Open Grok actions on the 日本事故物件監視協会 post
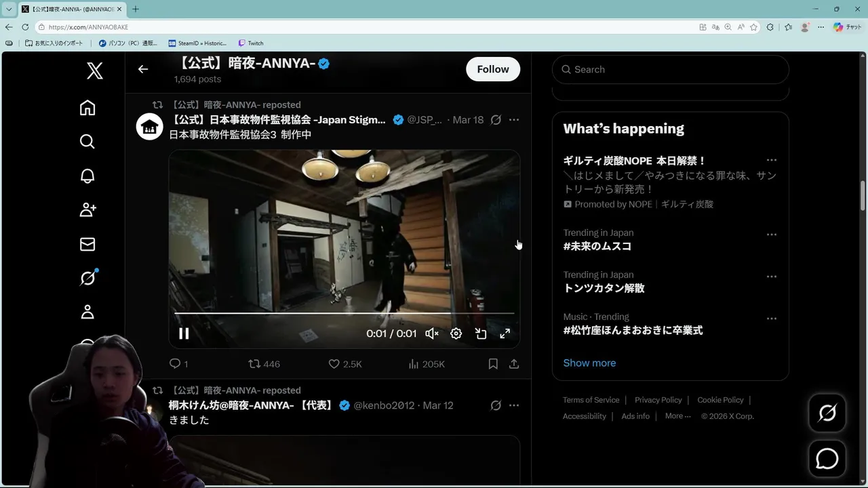 [x=496, y=120]
